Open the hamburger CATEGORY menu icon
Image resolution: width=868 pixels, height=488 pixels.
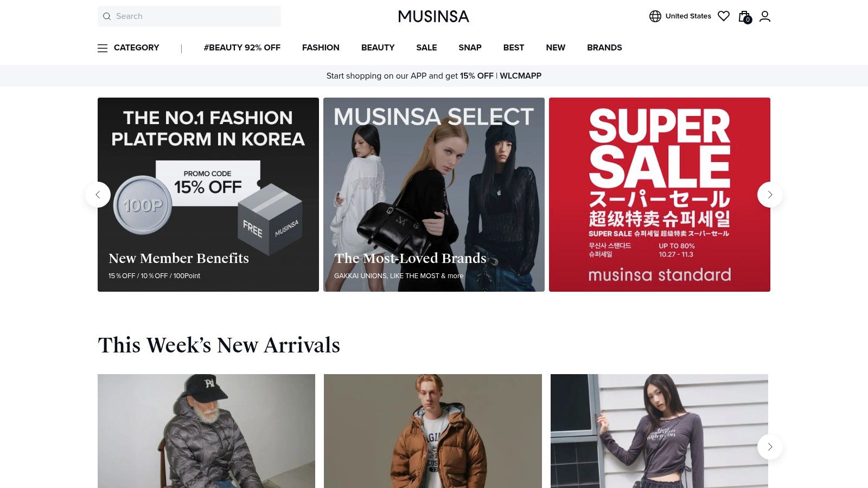pos(103,48)
